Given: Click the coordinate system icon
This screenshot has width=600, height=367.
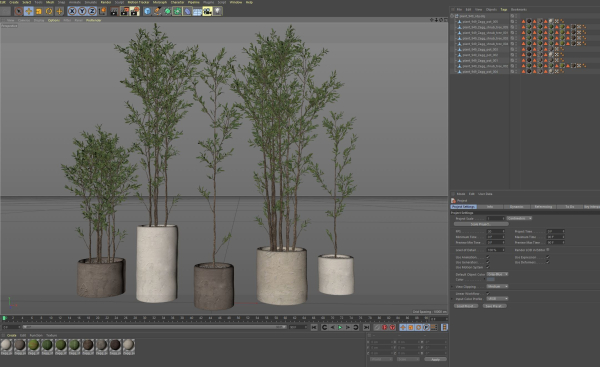Looking at the screenshot, I should (102, 11).
